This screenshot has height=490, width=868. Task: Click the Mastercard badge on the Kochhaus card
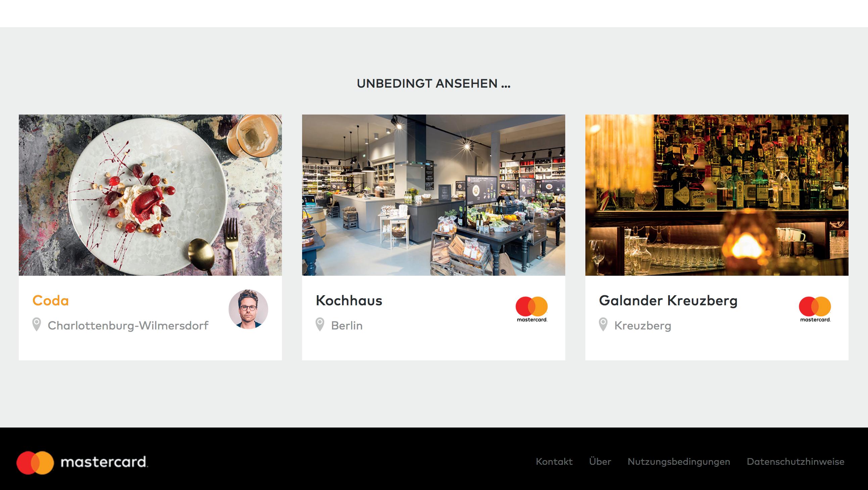pos(532,309)
